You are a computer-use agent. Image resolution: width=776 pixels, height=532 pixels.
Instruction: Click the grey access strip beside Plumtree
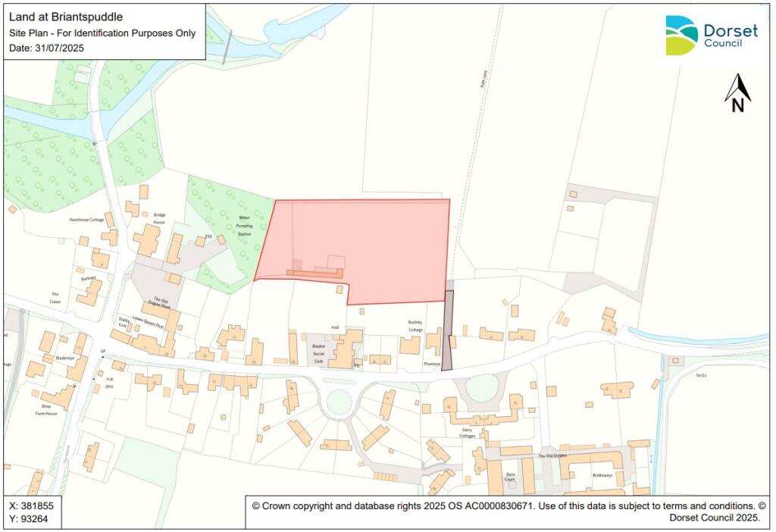point(448,330)
